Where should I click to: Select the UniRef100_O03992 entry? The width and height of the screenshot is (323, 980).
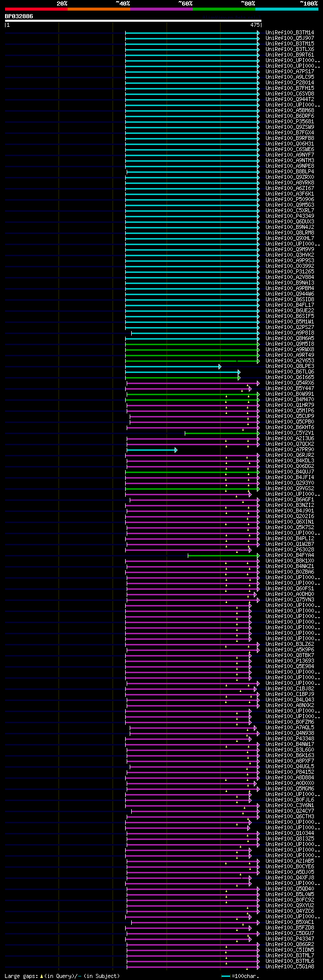[290, 266]
